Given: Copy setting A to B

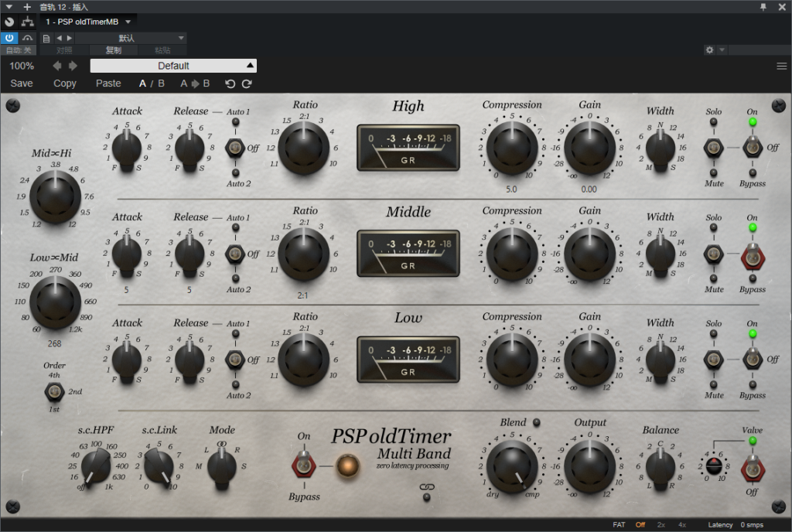Looking at the screenshot, I should [x=195, y=84].
